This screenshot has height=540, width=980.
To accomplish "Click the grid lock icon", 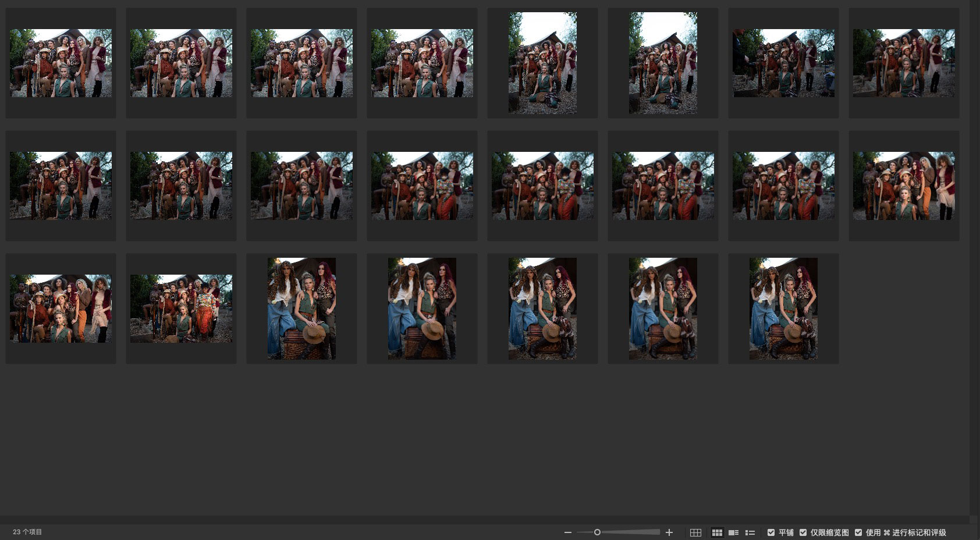I will (x=695, y=532).
